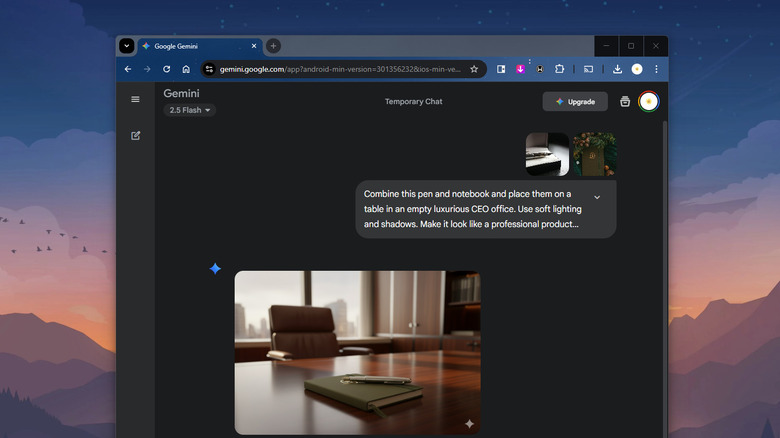The width and height of the screenshot is (780, 438).
Task: Open the Gemini main menu hamburger
Action: pyautogui.click(x=135, y=99)
